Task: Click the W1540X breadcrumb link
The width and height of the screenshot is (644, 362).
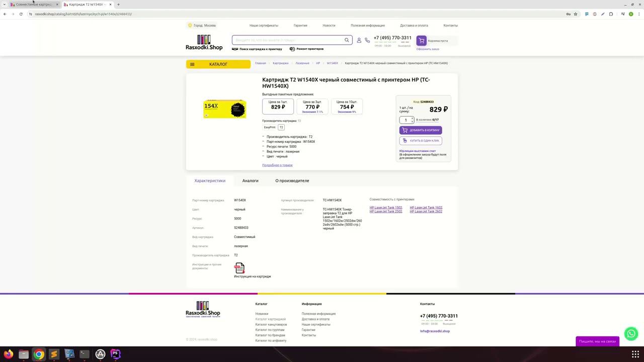Action: pos(332,63)
